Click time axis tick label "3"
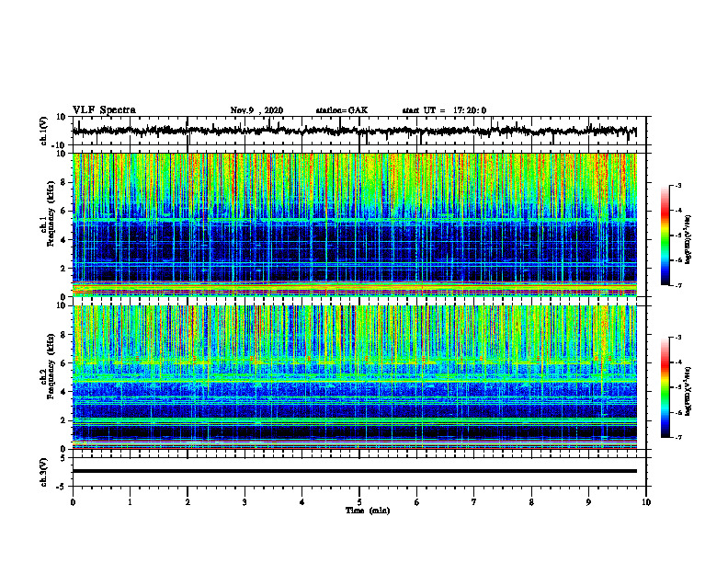The width and height of the screenshot is (728, 563). click(245, 502)
